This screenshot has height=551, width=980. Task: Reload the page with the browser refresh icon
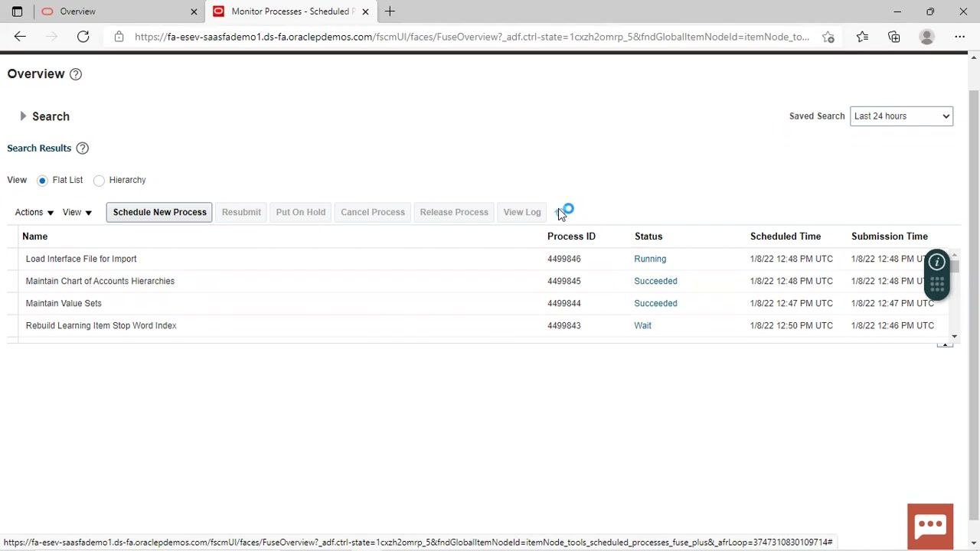coord(83,36)
